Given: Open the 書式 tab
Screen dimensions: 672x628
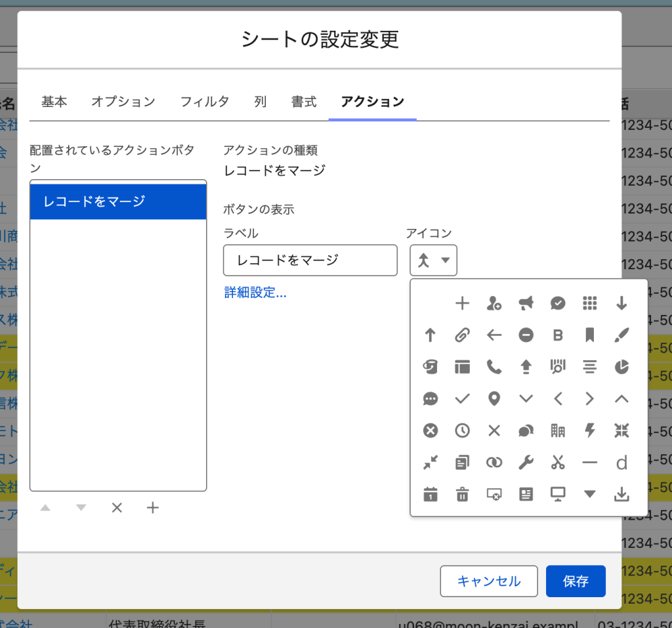Looking at the screenshot, I should 304,102.
